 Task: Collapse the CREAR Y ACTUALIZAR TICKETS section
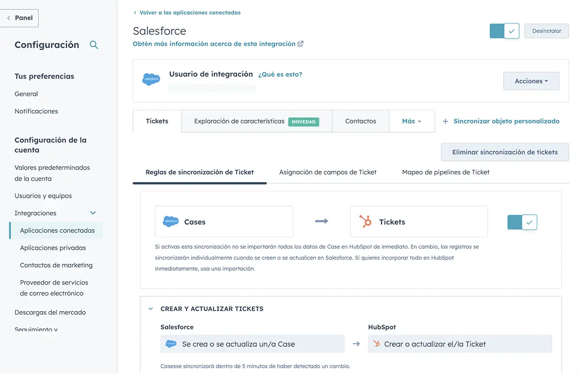(151, 309)
